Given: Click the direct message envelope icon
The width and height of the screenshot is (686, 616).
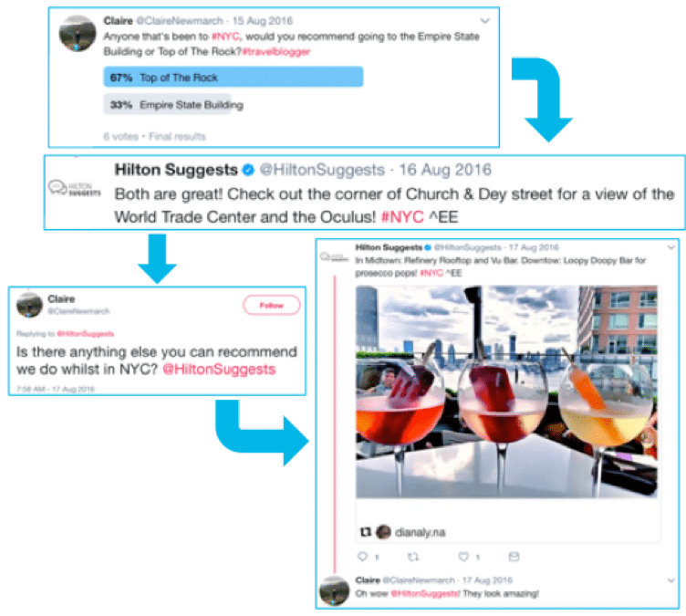Looking at the screenshot, I should coord(514,557).
